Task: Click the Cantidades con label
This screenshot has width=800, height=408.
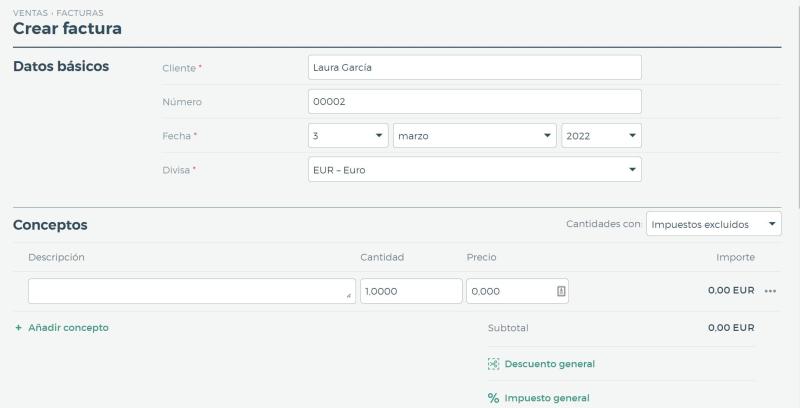Action: [603, 224]
